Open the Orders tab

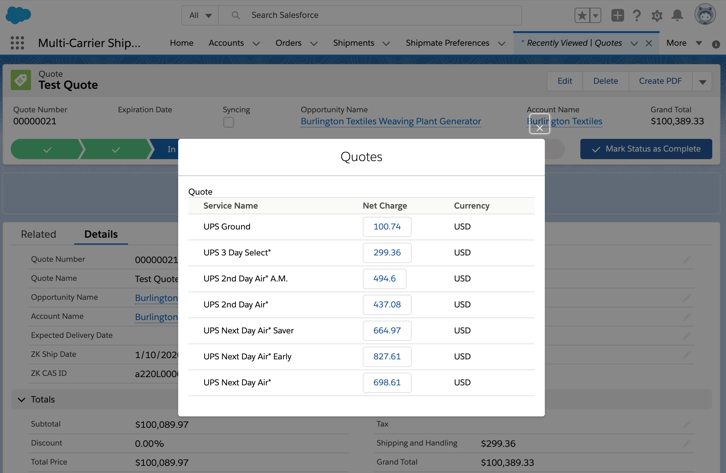click(288, 43)
